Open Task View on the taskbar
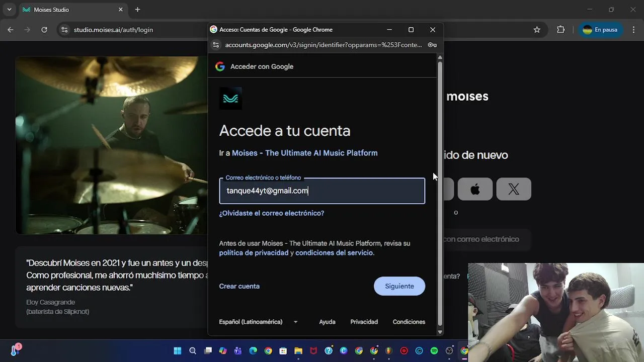Screen dimensions: 644x362 coord(208,351)
